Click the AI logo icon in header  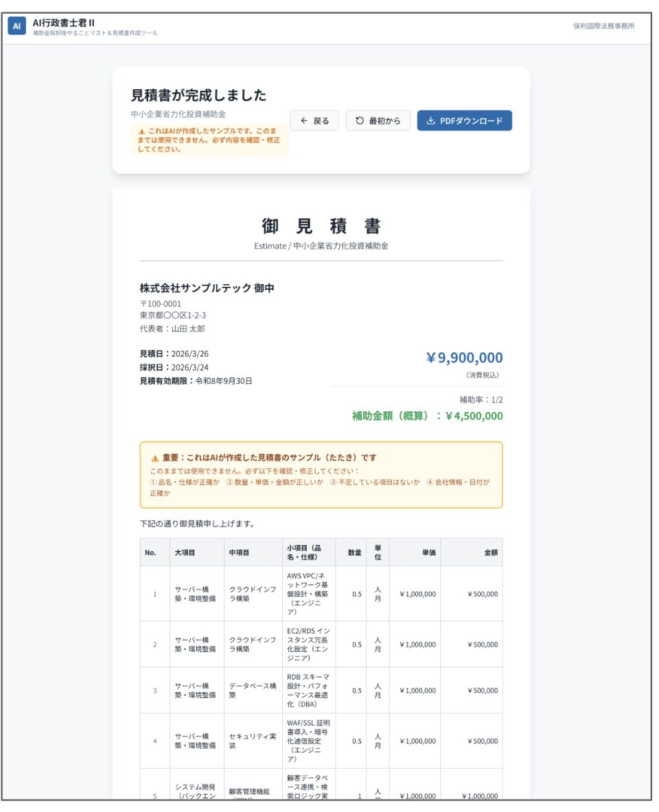[x=17, y=26]
